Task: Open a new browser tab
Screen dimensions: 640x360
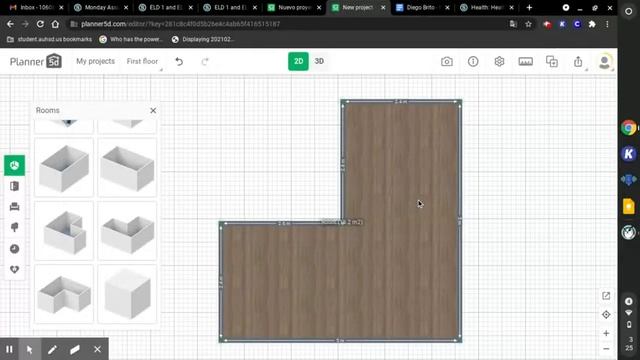Action: 529,7
